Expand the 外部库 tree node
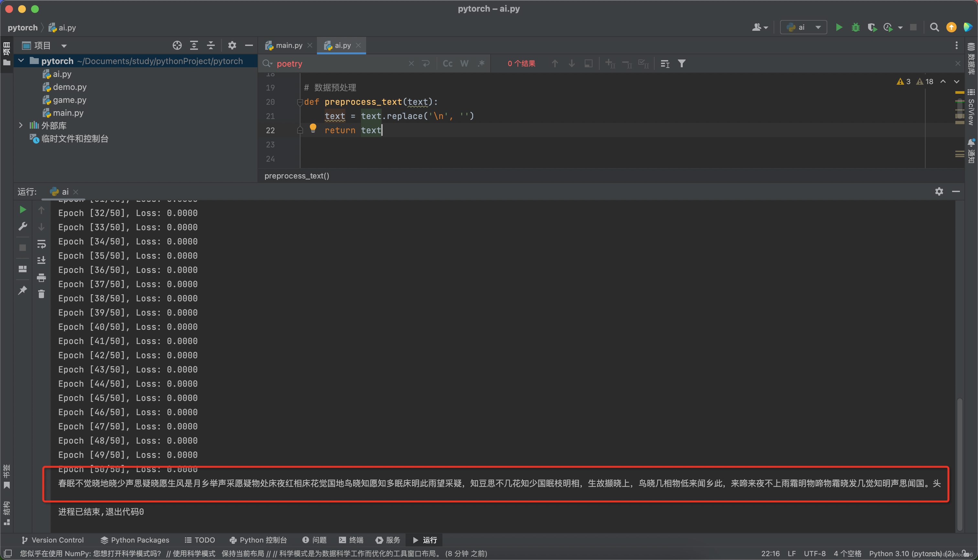This screenshot has width=978, height=560. 21,125
